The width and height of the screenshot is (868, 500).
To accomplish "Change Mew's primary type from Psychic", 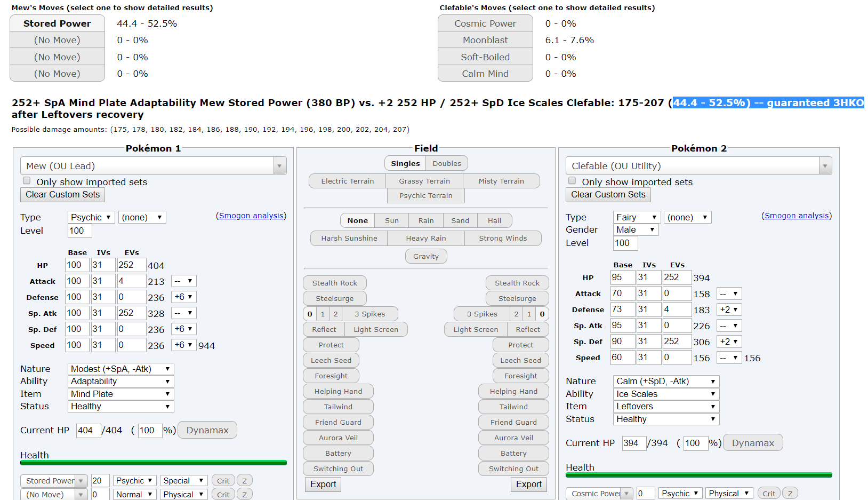I will click(x=91, y=217).
